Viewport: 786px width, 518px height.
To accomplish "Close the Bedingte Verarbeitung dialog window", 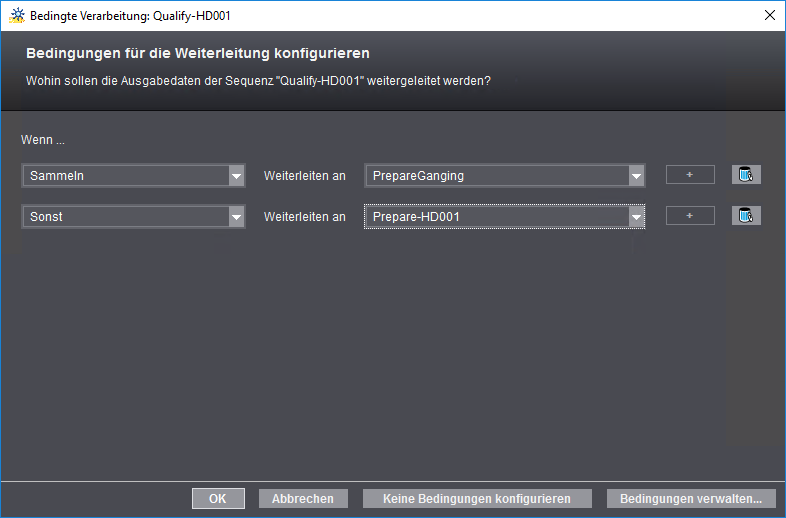I will [769, 15].
